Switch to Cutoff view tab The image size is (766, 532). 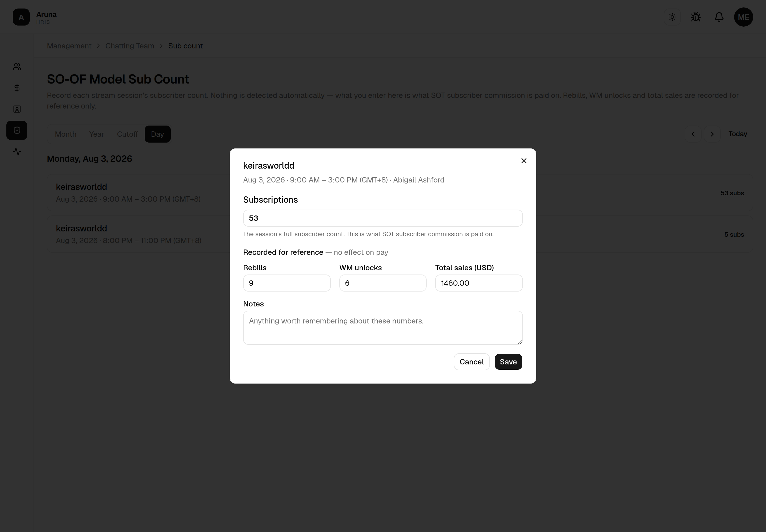[x=127, y=134]
